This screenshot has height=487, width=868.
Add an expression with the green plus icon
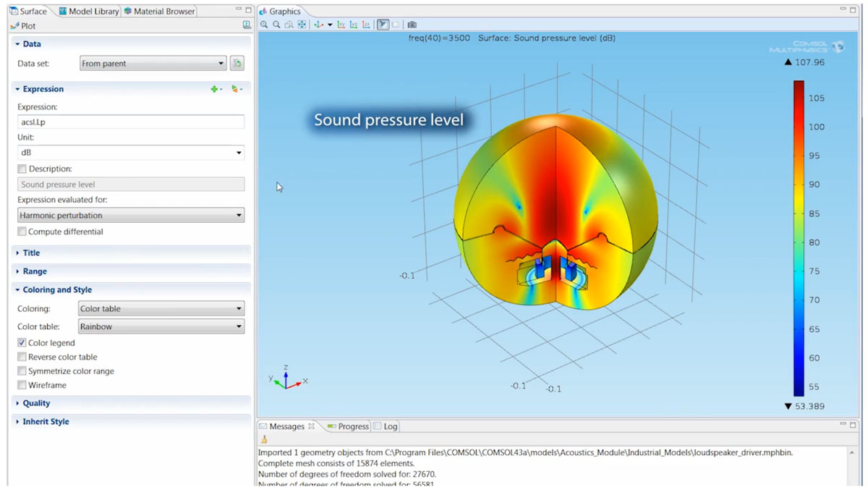pyautogui.click(x=214, y=88)
